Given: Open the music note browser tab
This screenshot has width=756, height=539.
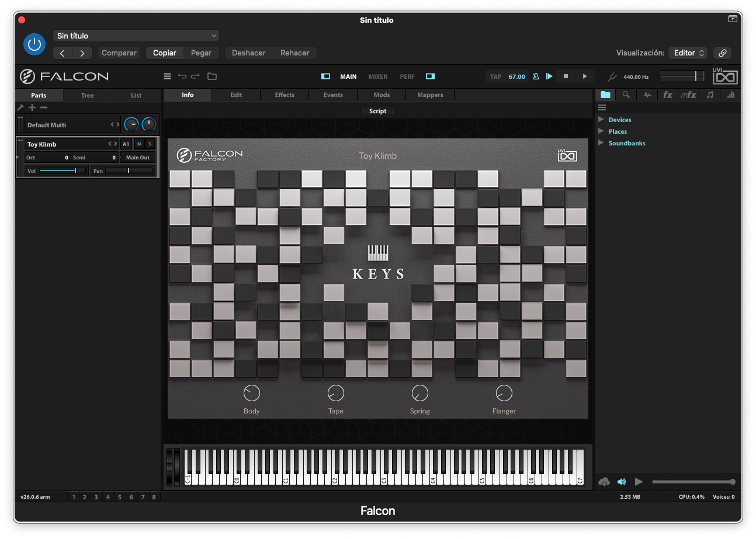Looking at the screenshot, I should tap(710, 95).
